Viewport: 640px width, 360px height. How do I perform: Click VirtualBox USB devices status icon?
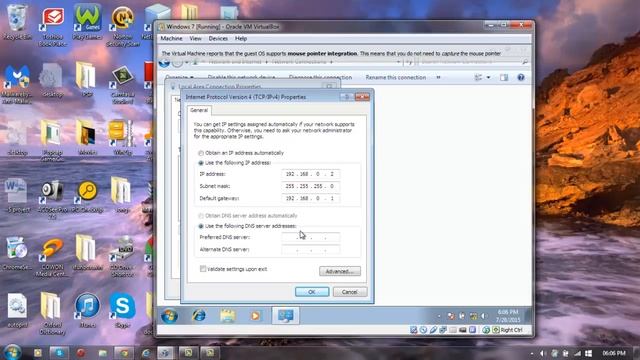pos(433,330)
